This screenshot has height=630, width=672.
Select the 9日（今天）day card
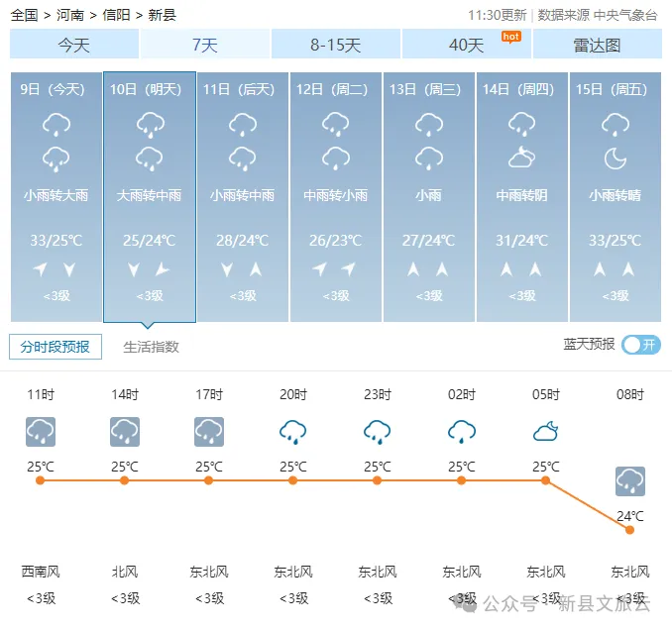click(x=56, y=196)
